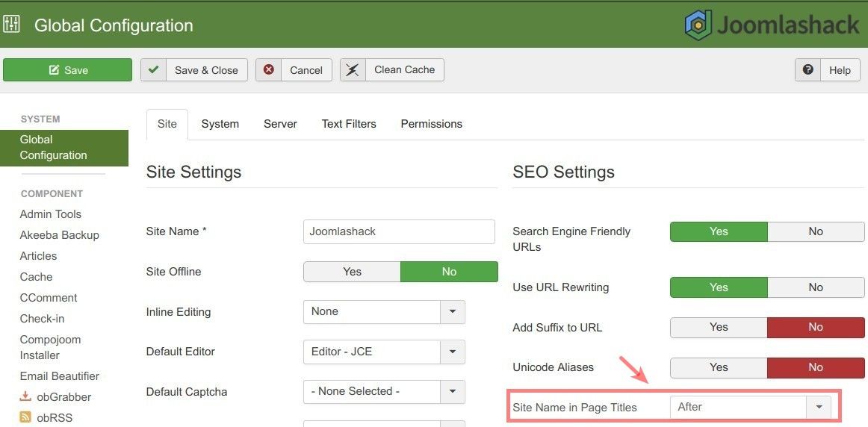Screen dimensions: 868x427
Task: Open the Text Filters tab
Action: click(349, 124)
